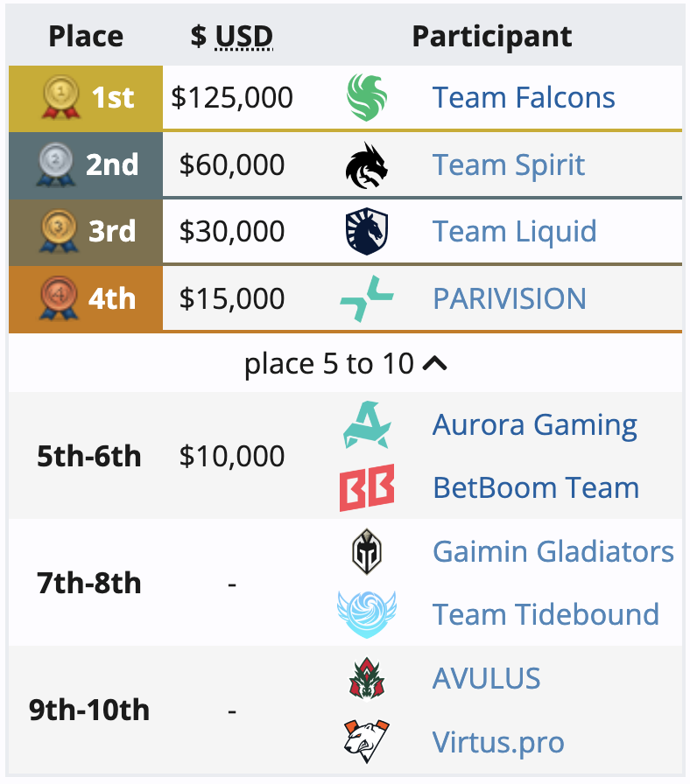690x784 pixels.
Task: Collapse the place 5 to 10 section
Action: (x=345, y=363)
